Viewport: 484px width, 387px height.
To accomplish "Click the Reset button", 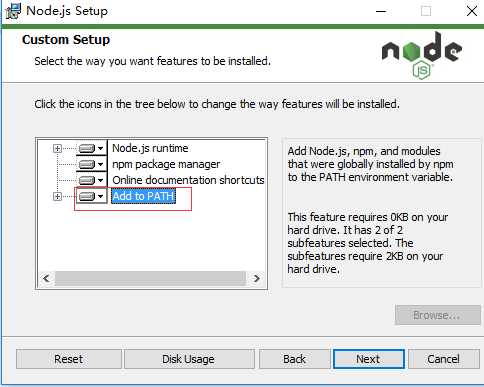I will point(69,359).
